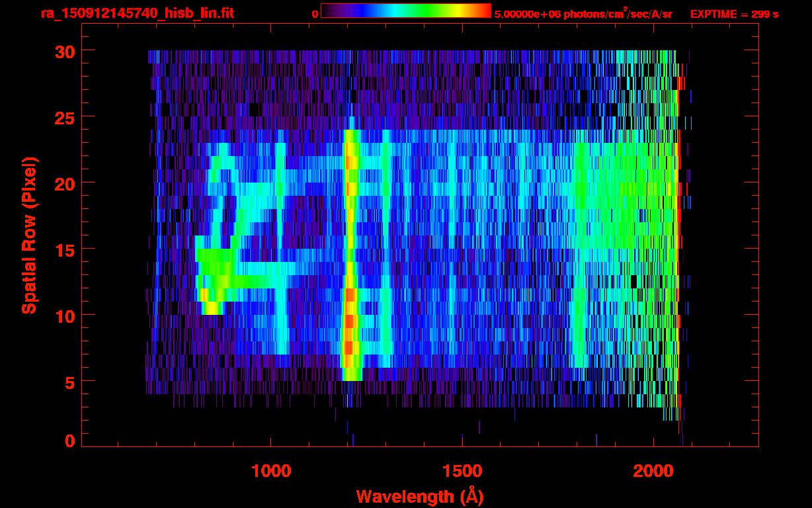Click the y-axis tick label 20
The width and height of the screenshot is (812, 508).
(x=63, y=183)
